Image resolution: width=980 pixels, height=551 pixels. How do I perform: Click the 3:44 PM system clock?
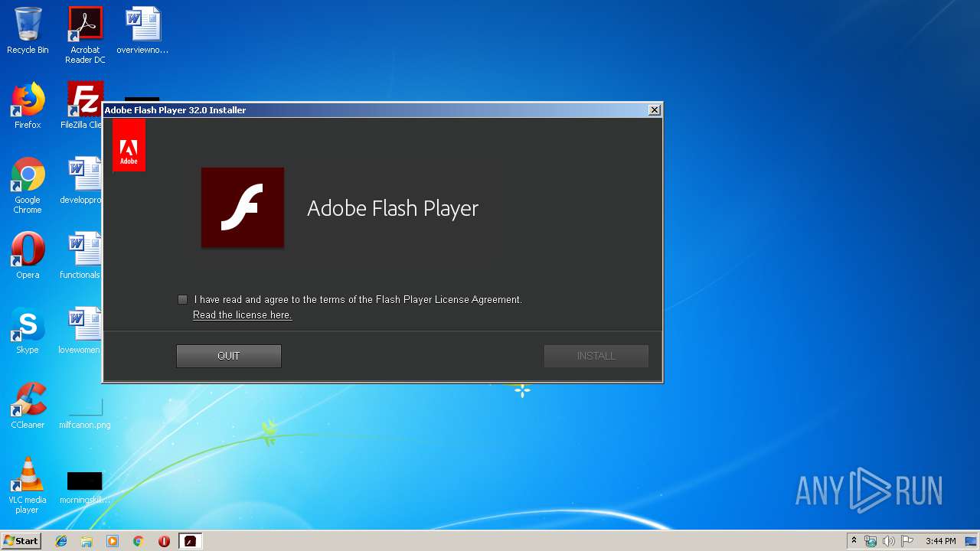tap(940, 541)
